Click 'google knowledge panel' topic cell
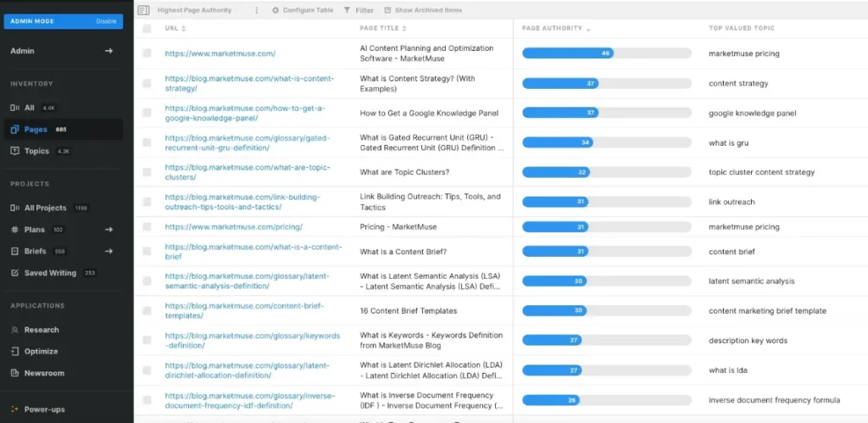 coord(753,114)
